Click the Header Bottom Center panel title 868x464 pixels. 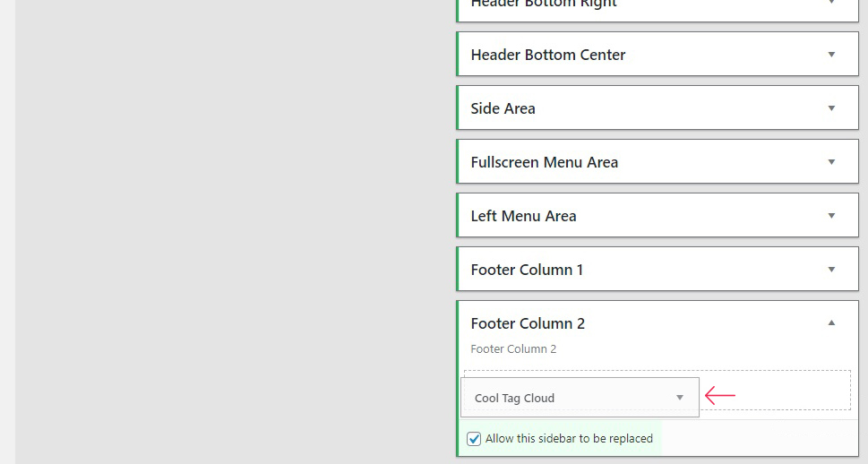(548, 55)
